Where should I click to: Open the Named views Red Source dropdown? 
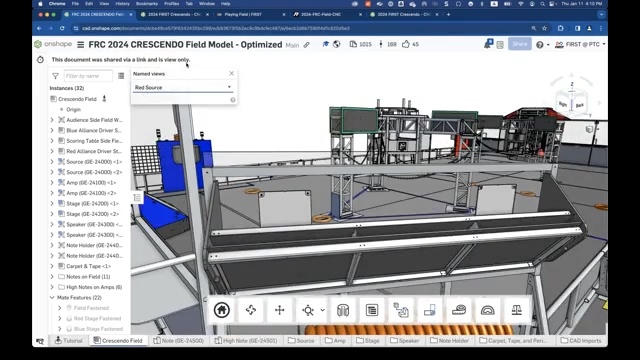click(183, 87)
